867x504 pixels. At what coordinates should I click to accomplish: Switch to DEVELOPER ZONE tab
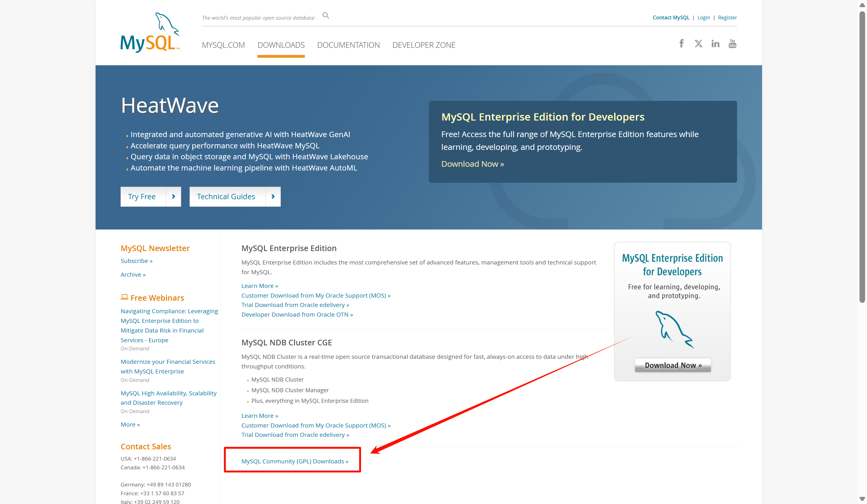[x=424, y=45]
